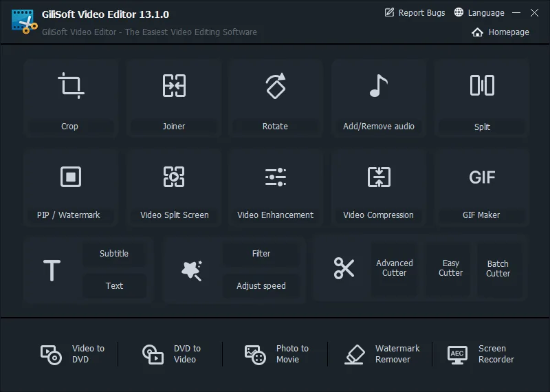Viewport: 550px width, 392px height.
Task: Click the Video Compression icon
Action: (379, 177)
